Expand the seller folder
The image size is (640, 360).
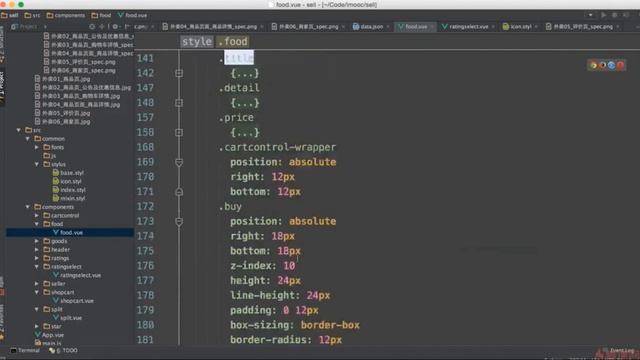tap(37, 284)
